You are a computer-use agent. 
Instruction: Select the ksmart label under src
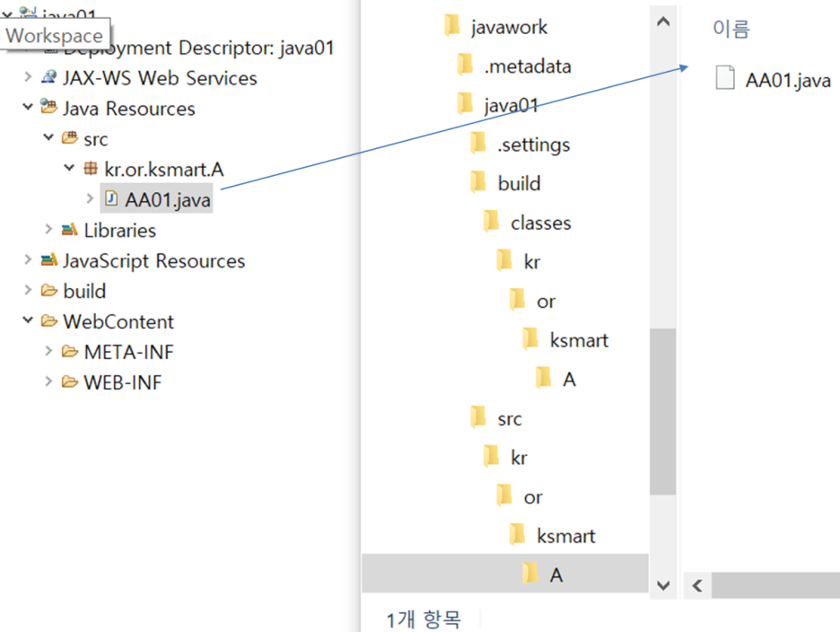[565, 536]
